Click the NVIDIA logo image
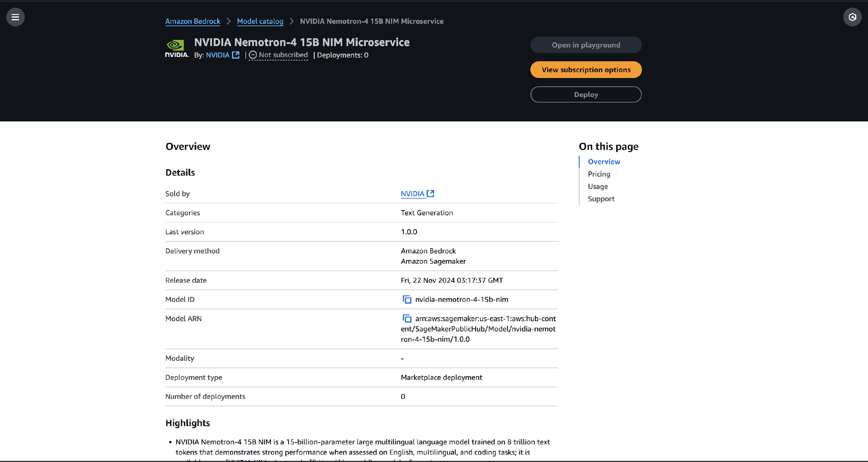 176,49
